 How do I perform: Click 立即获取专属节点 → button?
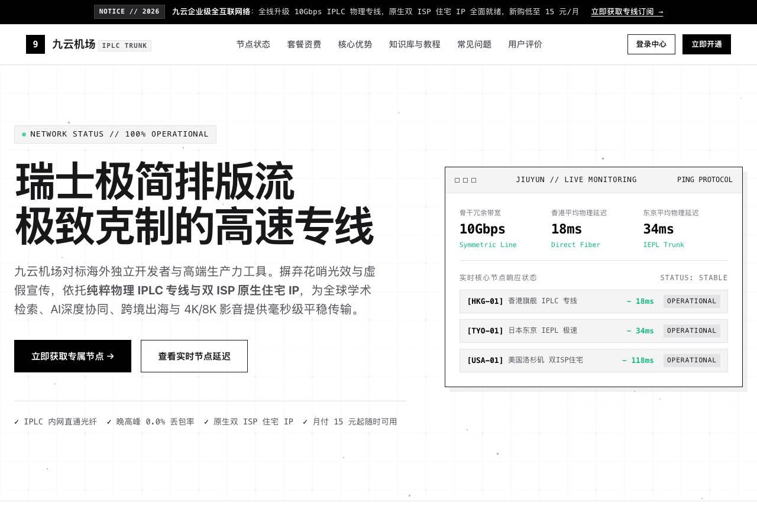(x=73, y=356)
